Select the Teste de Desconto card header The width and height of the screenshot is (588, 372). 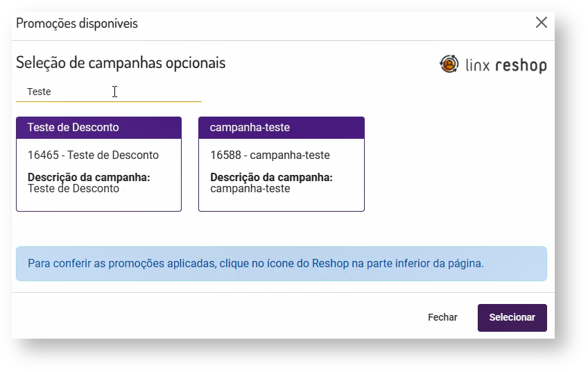point(98,128)
